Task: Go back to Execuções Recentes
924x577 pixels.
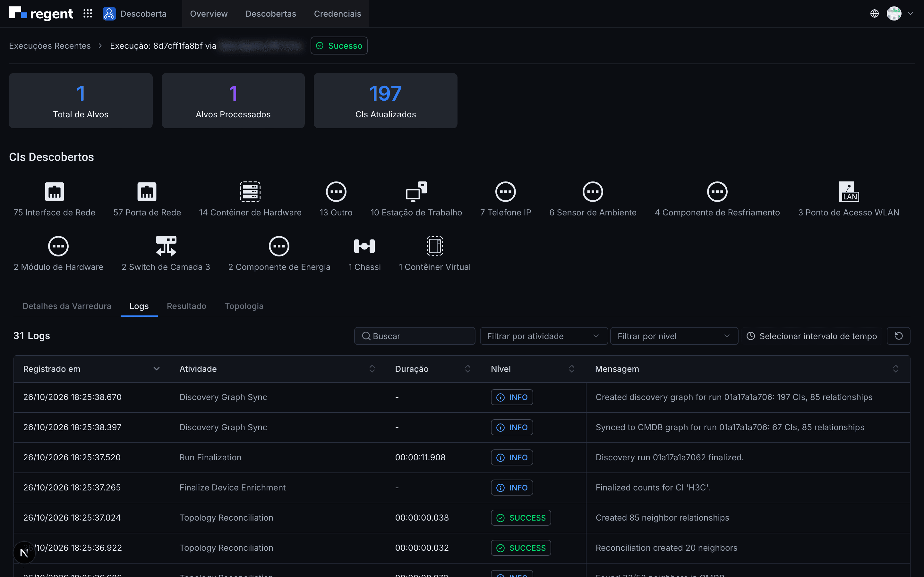Action: (x=50, y=46)
